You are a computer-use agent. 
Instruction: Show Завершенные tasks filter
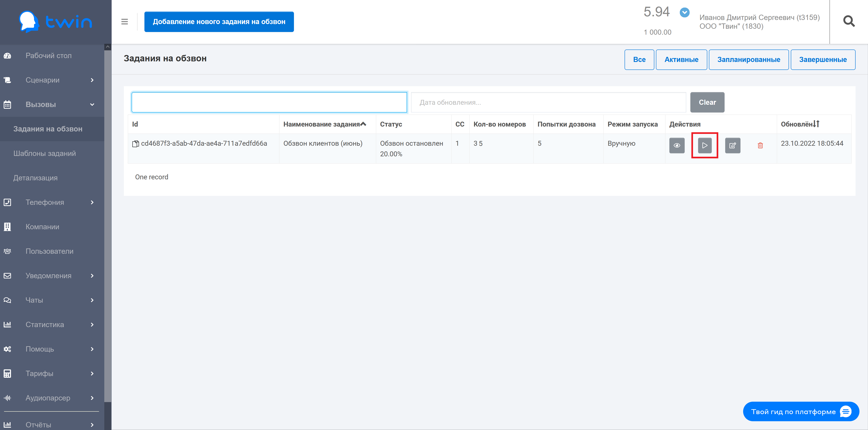(x=823, y=60)
